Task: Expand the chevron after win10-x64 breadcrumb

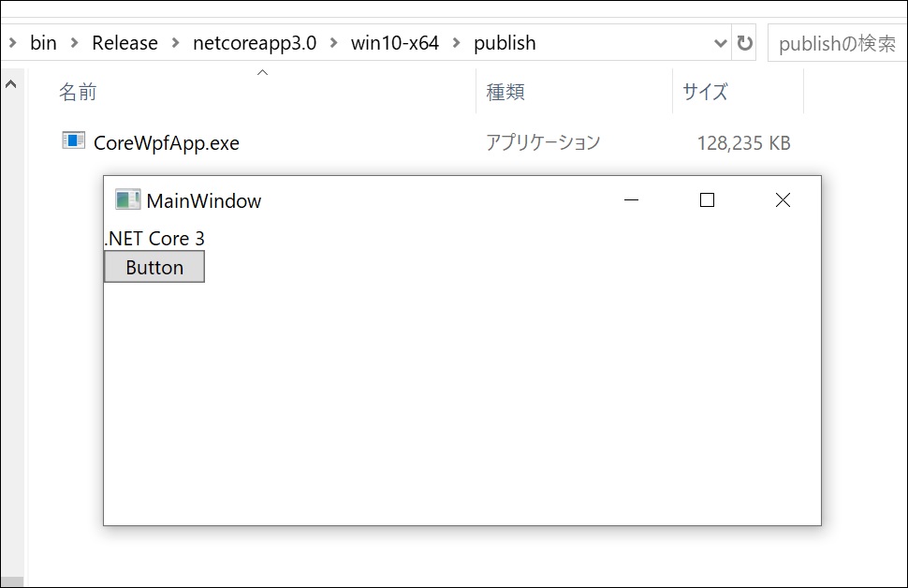Action: (456, 43)
